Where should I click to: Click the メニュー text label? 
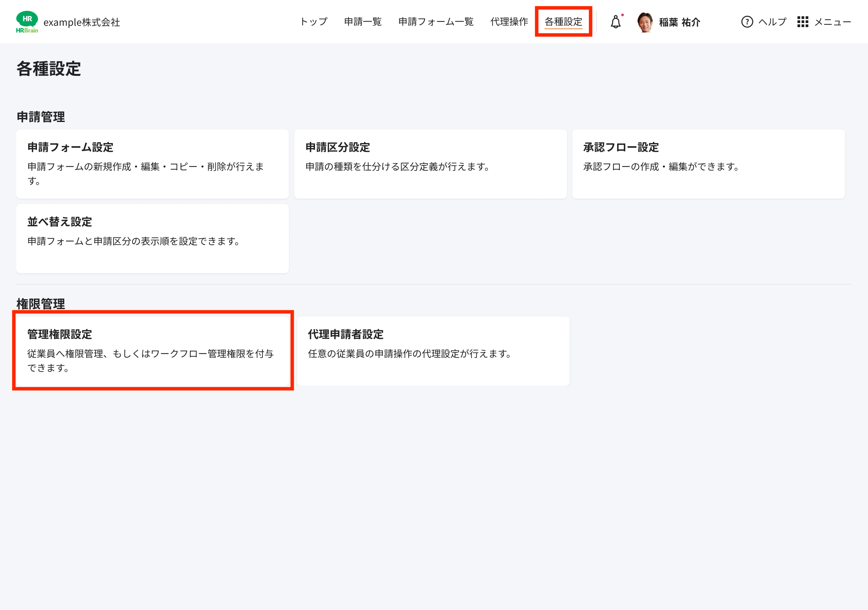pos(832,22)
